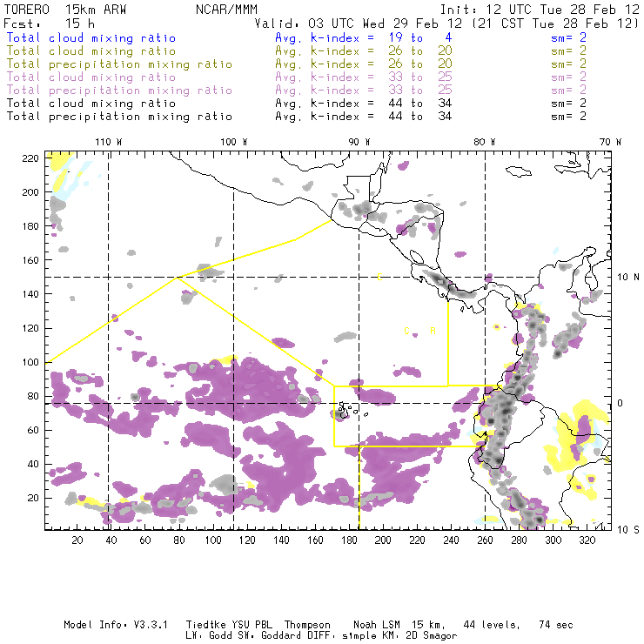Screen dimensions: 644x644
Task: Click the equator '0' latitude label
Action: point(621,403)
